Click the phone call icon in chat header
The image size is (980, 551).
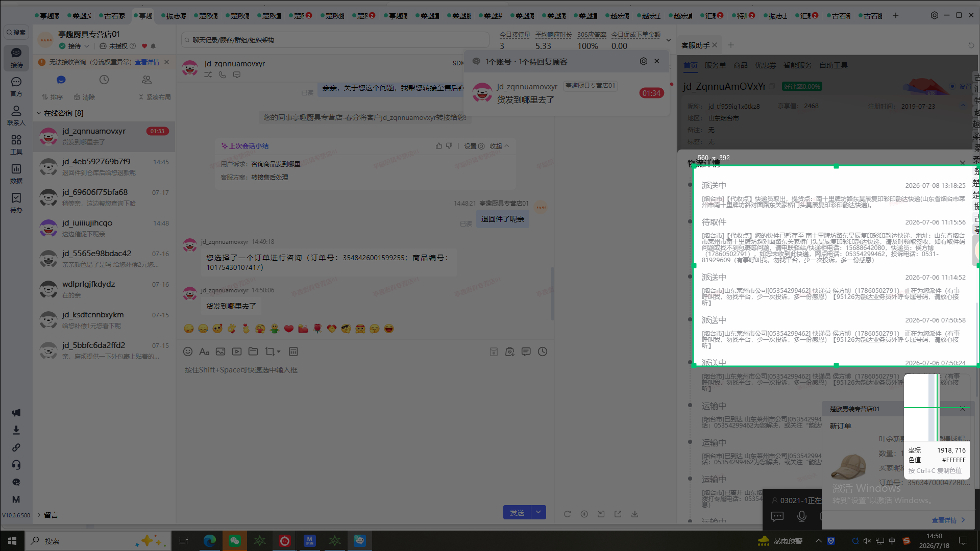223,74
